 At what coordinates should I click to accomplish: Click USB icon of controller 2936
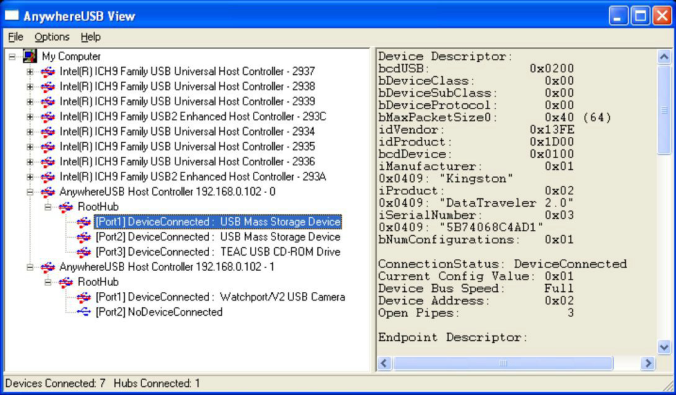[x=48, y=162]
